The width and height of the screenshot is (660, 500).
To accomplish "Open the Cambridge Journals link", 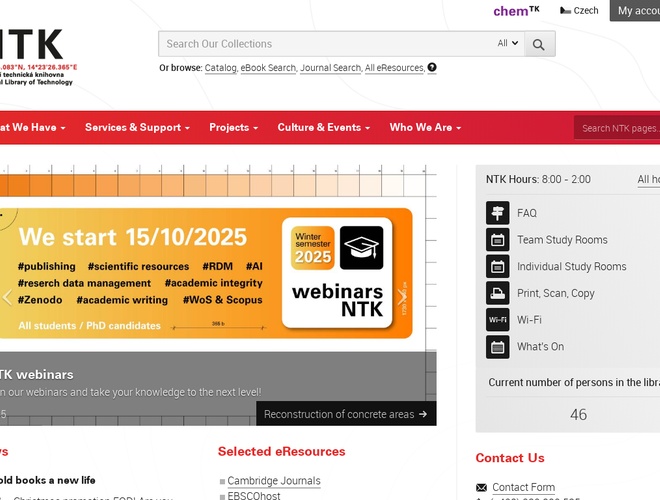I will click(273, 481).
